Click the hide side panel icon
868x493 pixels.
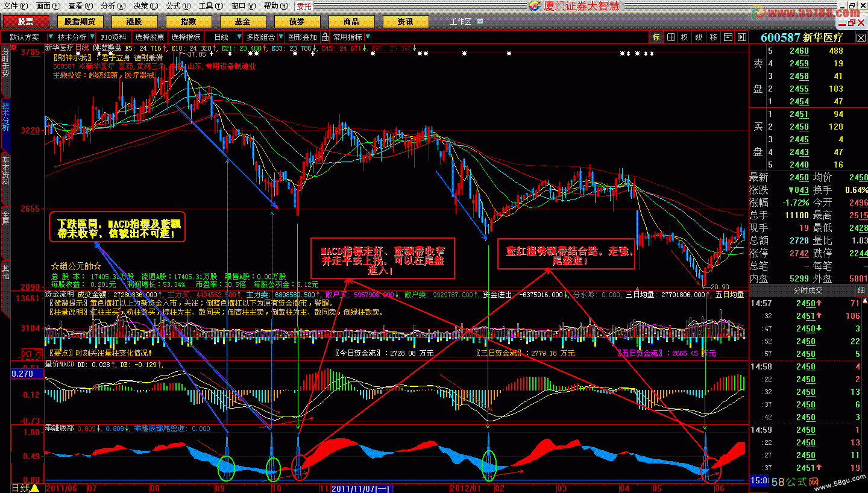pos(741,37)
